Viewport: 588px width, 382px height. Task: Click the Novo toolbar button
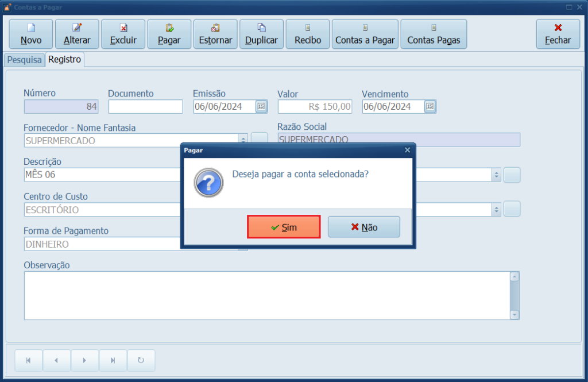tap(31, 34)
